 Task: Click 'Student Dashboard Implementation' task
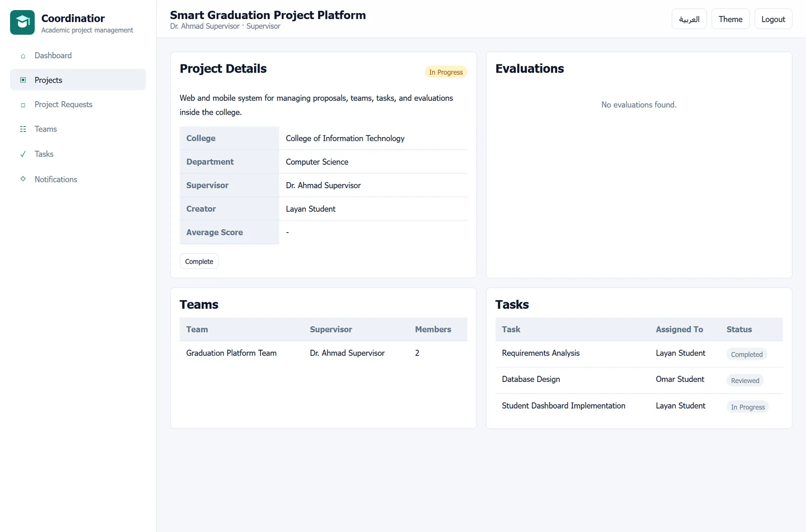564,406
